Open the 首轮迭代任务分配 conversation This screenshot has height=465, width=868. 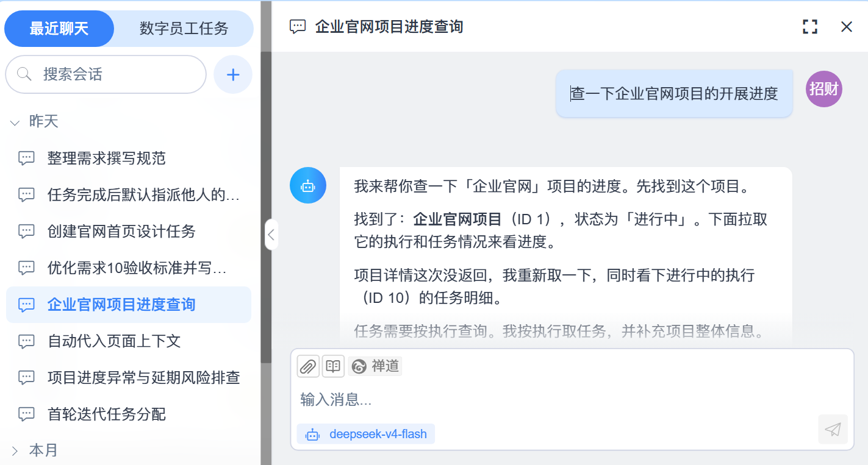tap(129, 414)
